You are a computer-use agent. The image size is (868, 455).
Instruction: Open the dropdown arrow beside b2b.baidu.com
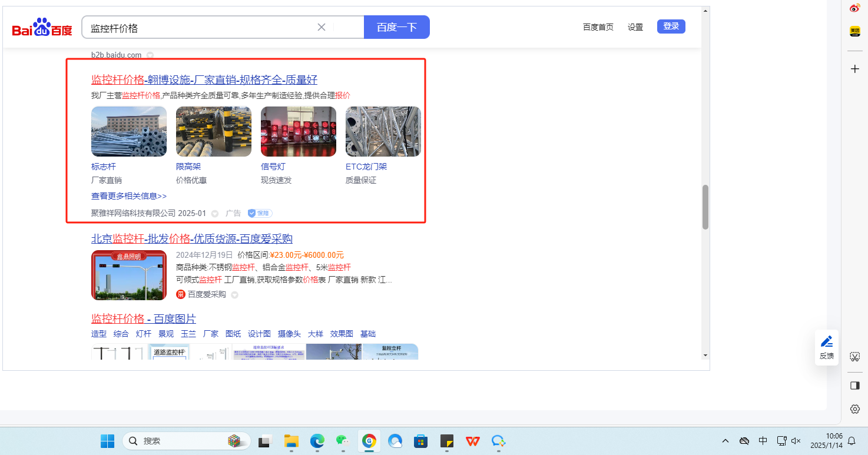tap(150, 55)
